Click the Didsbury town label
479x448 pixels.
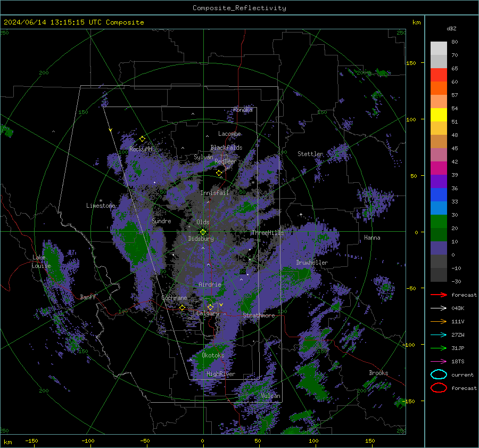point(201,239)
